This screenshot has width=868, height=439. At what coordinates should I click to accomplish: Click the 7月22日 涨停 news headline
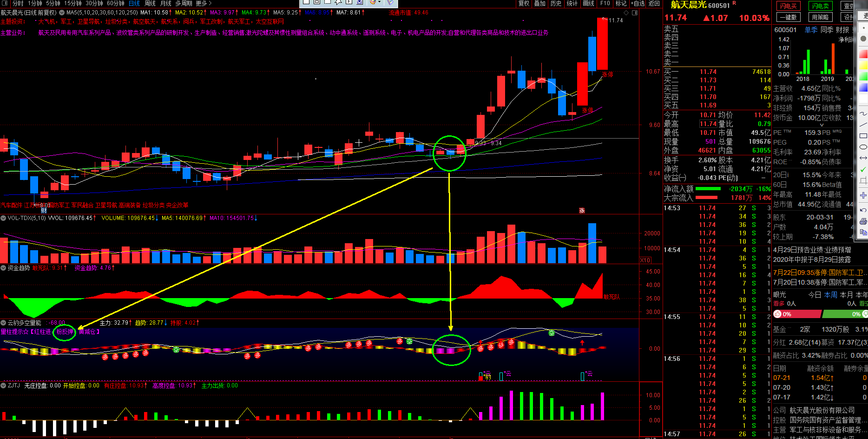(x=818, y=273)
